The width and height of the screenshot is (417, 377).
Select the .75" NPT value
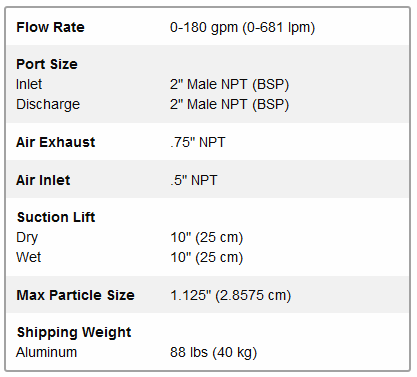pyautogui.click(x=198, y=142)
